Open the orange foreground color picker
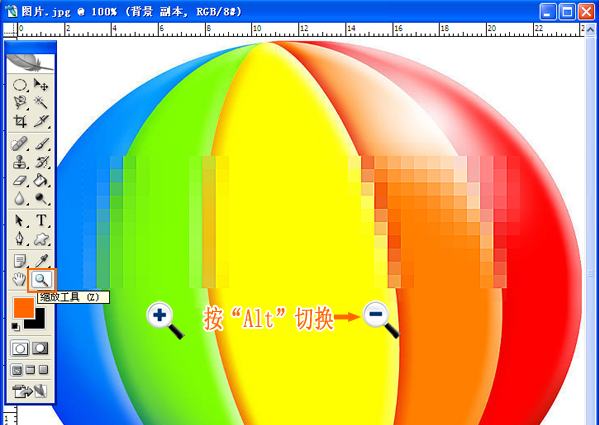This screenshot has width=599, height=425. tap(24, 308)
